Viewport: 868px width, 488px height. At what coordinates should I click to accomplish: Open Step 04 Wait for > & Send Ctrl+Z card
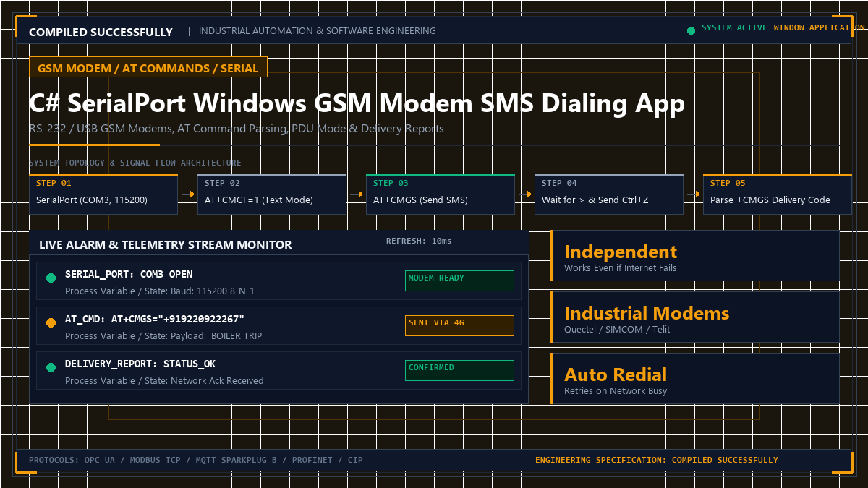[609, 194]
